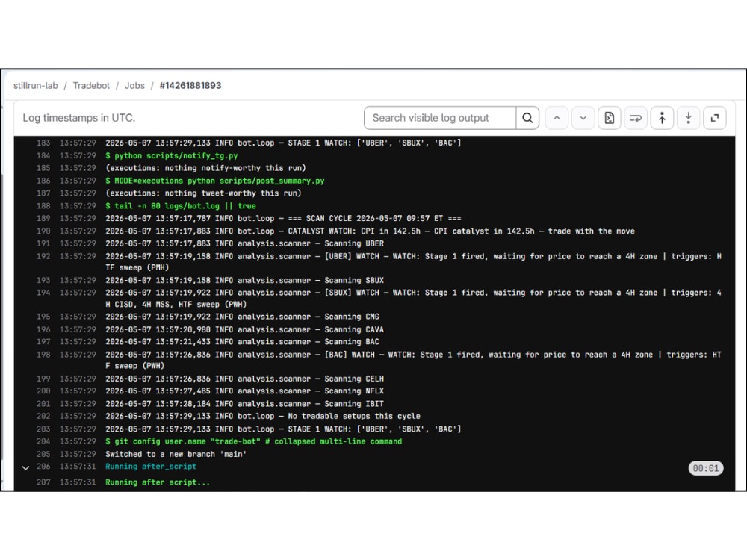Select log line number 207

[43, 482]
